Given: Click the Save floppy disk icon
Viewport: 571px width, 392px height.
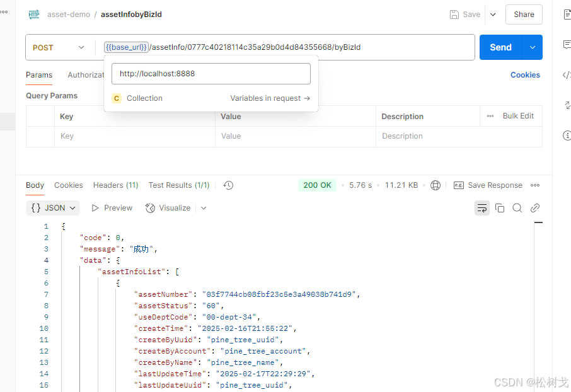Looking at the screenshot, I should (x=454, y=14).
